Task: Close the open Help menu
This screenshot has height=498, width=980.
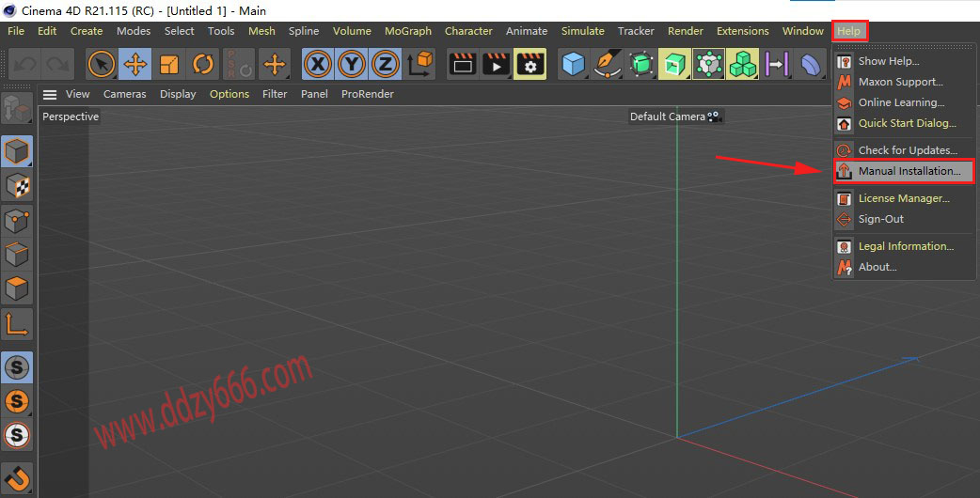Action: tap(849, 31)
